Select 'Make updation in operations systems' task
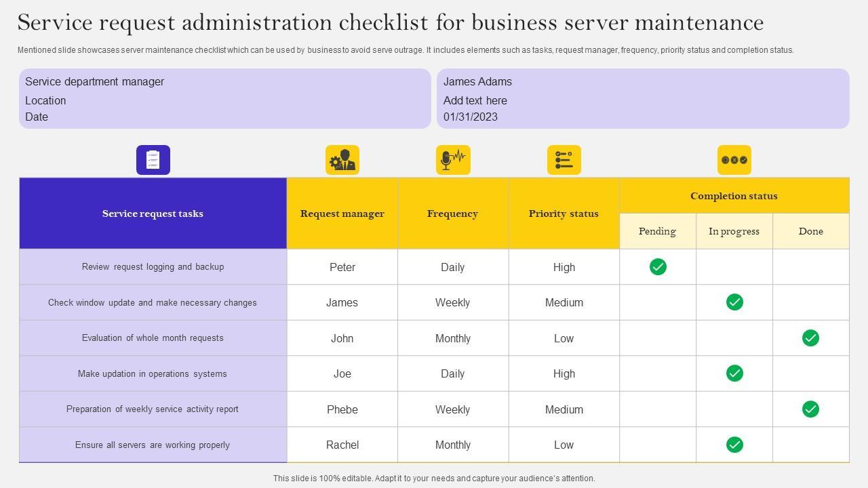This screenshot has height=488, width=868. [153, 374]
